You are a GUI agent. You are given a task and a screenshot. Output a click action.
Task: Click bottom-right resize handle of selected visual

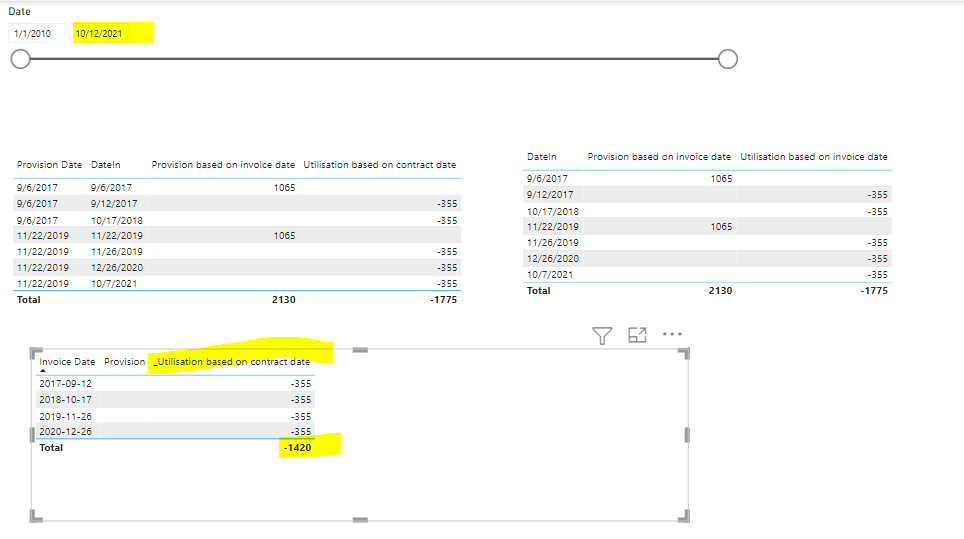click(x=683, y=516)
